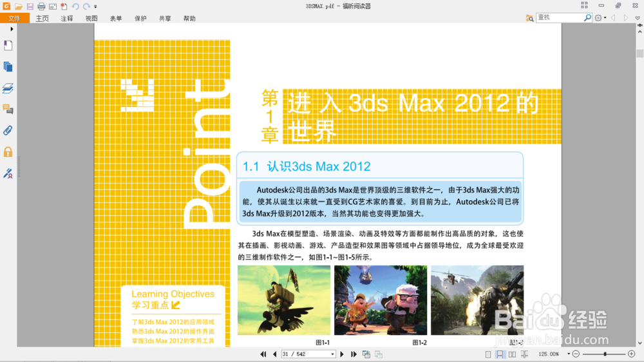The image size is (644, 362).
Task: Switch to the 主页 tab
Action: tap(42, 19)
